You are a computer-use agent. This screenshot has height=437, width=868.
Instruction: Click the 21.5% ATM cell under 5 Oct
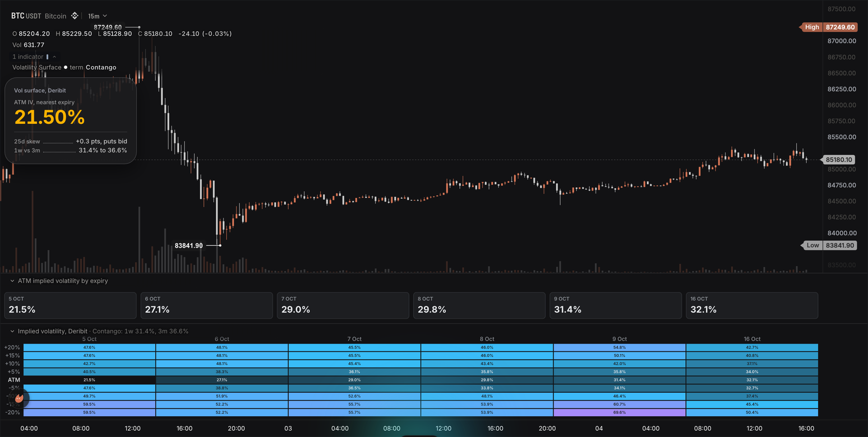click(x=89, y=380)
